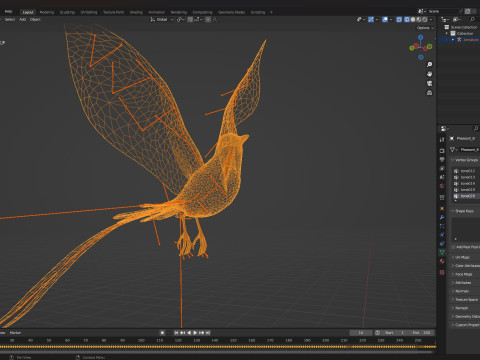Toggle viewport overlays visibility
The height and width of the screenshot is (360, 480).
(x=385, y=19)
